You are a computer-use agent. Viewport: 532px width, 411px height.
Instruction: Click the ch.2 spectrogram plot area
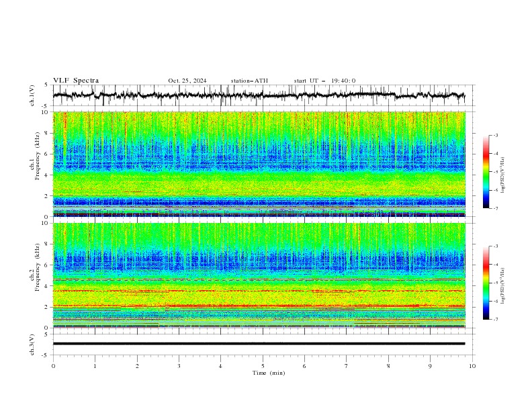[x=259, y=275]
